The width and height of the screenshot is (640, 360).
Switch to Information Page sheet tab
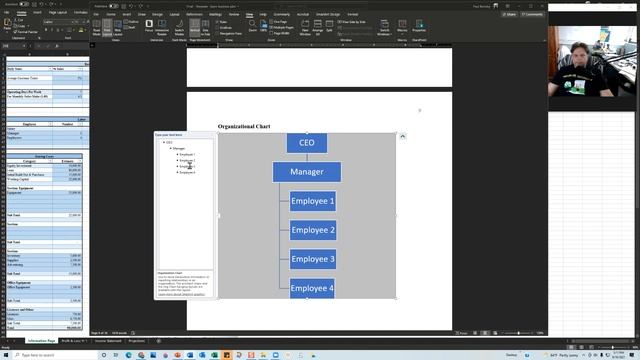(x=41, y=341)
